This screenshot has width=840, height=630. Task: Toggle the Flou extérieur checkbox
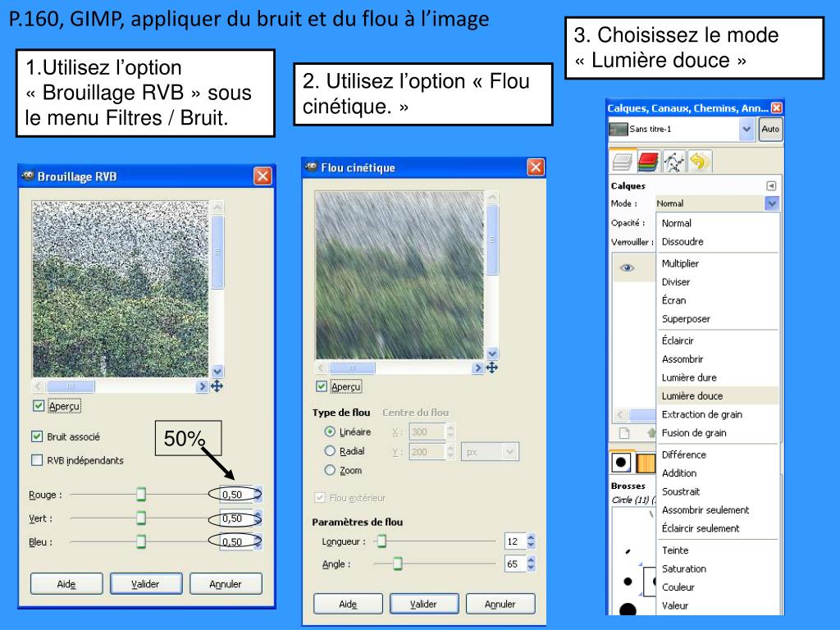(x=320, y=498)
